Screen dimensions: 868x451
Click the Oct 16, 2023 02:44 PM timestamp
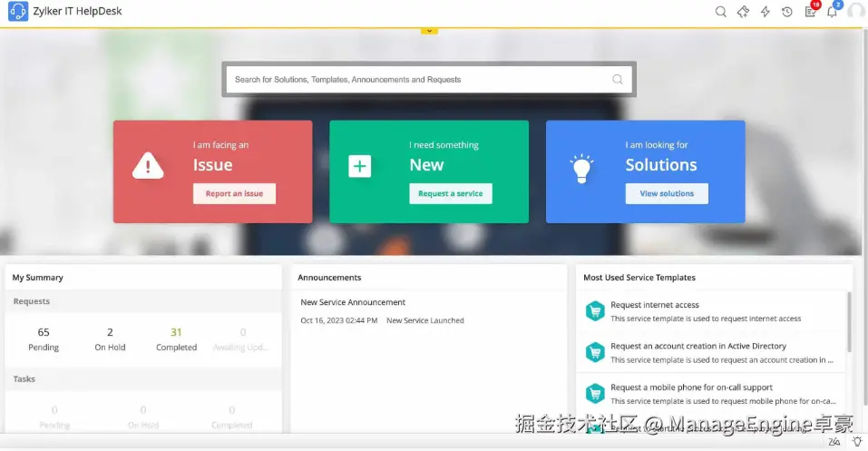click(339, 320)
